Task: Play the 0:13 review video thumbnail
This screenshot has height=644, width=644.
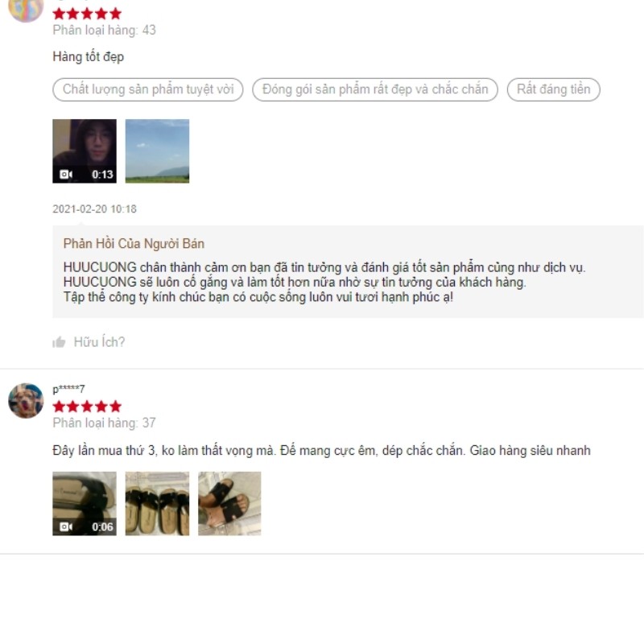Action: pos(85,151)
